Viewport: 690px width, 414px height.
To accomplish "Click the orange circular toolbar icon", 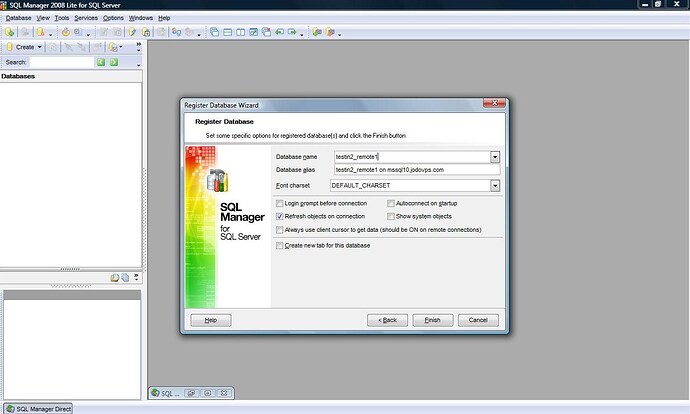I will pos(66,32).
